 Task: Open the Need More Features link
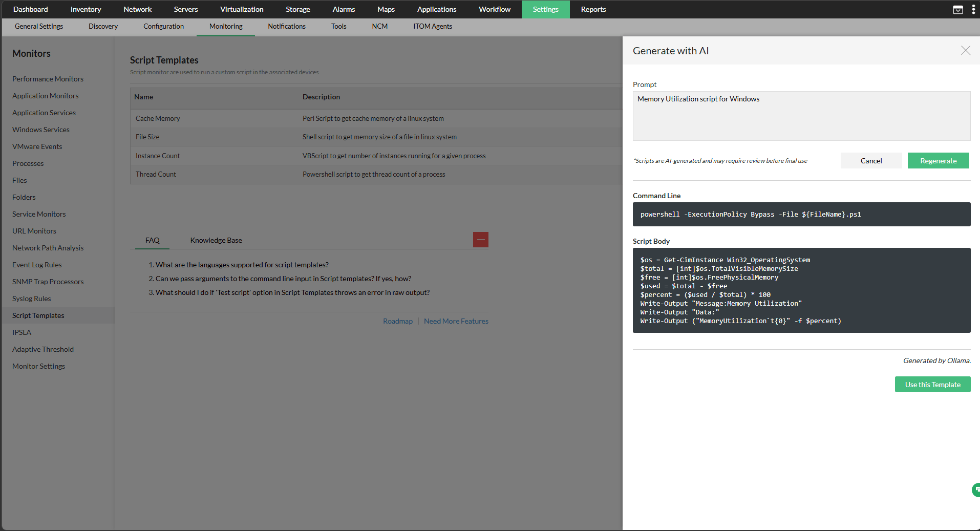pyautogui.click(x=456, y=321)
